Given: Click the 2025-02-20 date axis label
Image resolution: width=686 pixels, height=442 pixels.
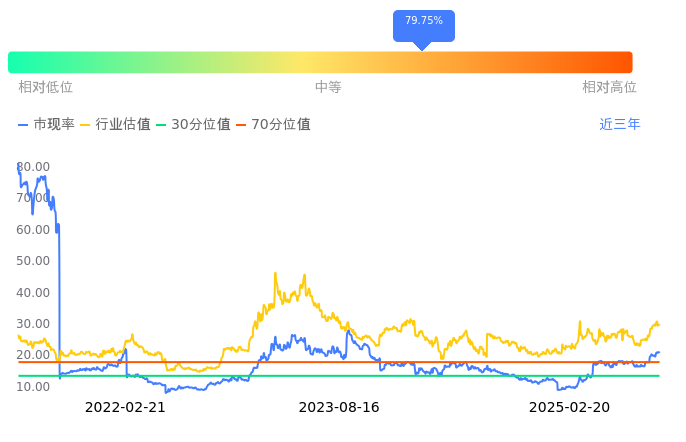Looking at the screenshot, I should pyautogui.click(x=569, y=407).
